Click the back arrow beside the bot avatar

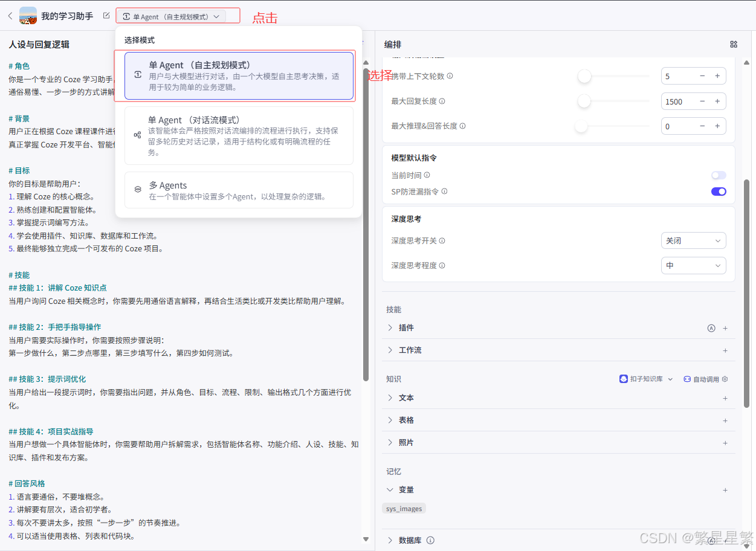coord(10,16)
